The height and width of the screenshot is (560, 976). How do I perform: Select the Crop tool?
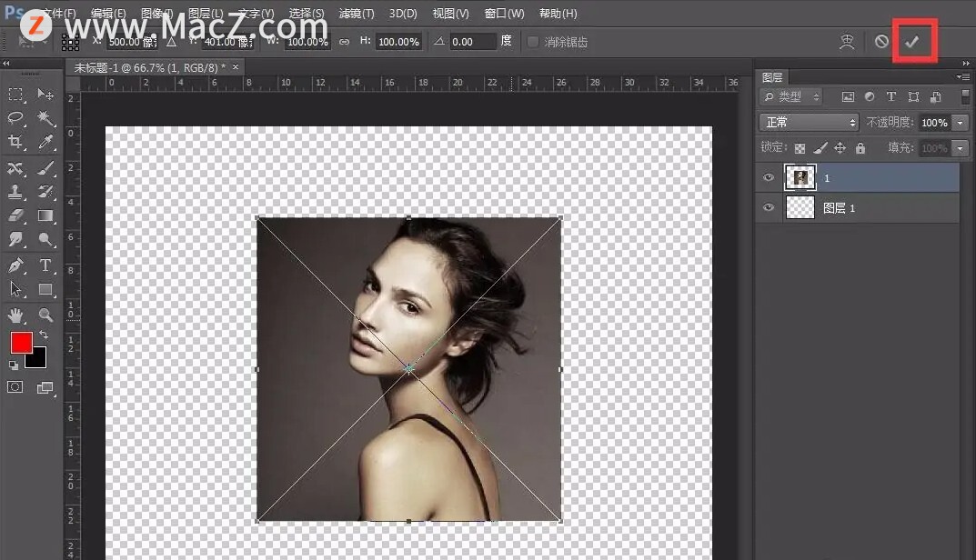(16, 142)
